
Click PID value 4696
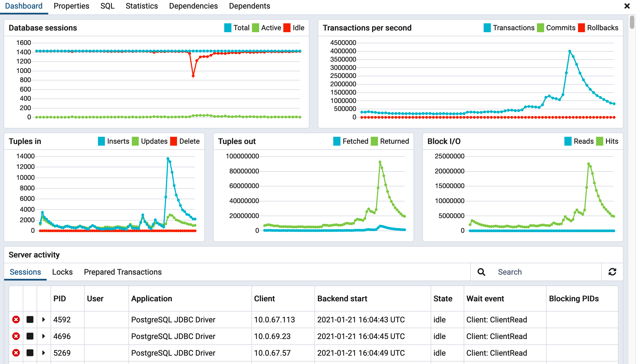[x=62, y=336]
